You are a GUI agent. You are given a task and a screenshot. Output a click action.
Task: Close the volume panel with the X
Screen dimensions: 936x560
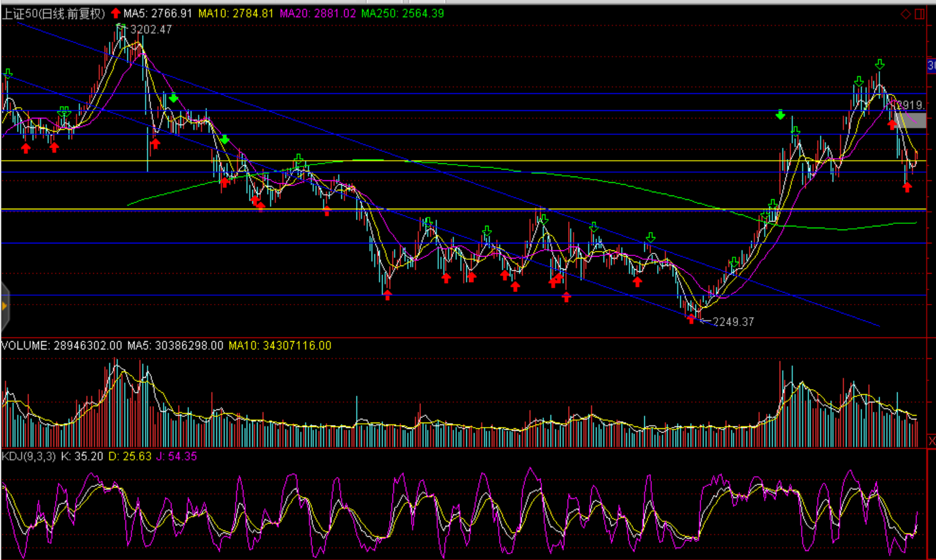(x=931, y=441)
